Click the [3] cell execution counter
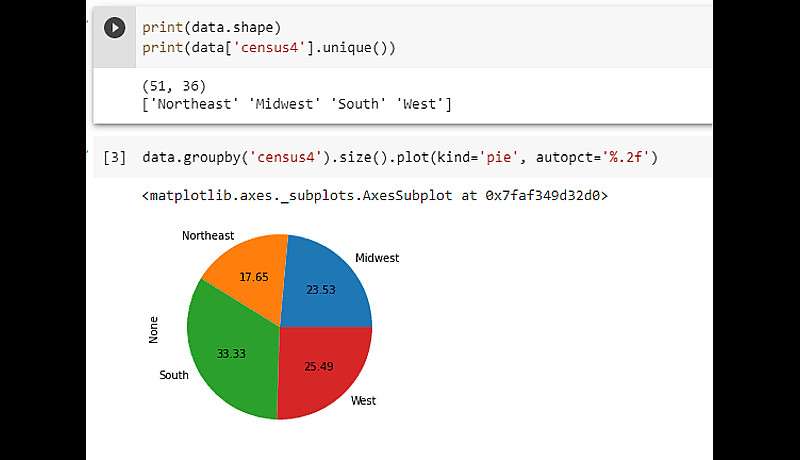800x460 pixels. pos(115,158)
